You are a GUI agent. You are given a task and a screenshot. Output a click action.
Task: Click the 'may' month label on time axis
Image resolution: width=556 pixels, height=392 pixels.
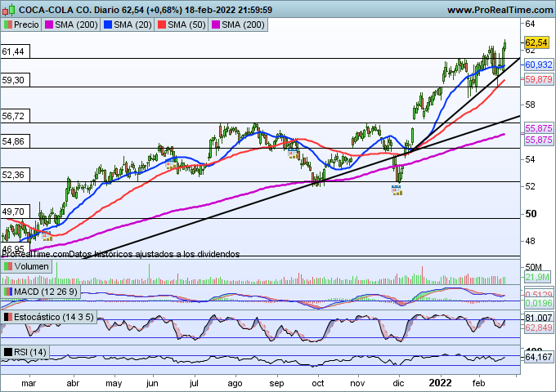[x=114, y=384]
